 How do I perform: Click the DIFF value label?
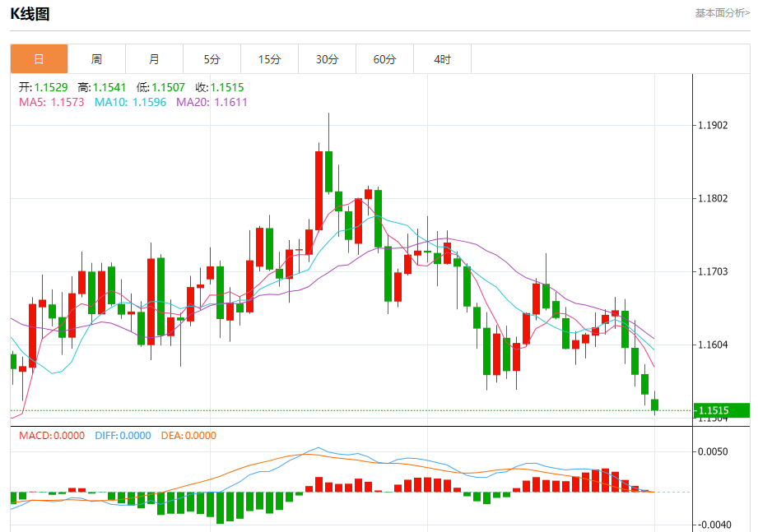click(123, 436)
